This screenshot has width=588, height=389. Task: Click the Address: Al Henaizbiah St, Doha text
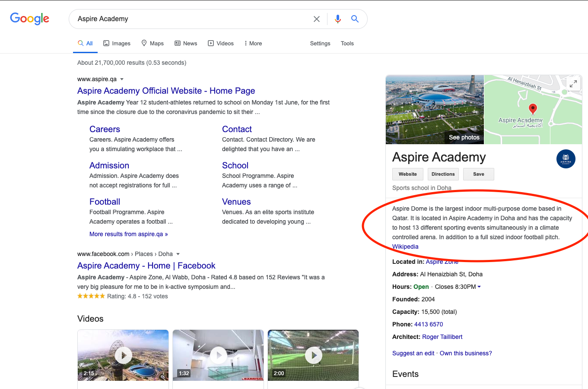point(437,274)
